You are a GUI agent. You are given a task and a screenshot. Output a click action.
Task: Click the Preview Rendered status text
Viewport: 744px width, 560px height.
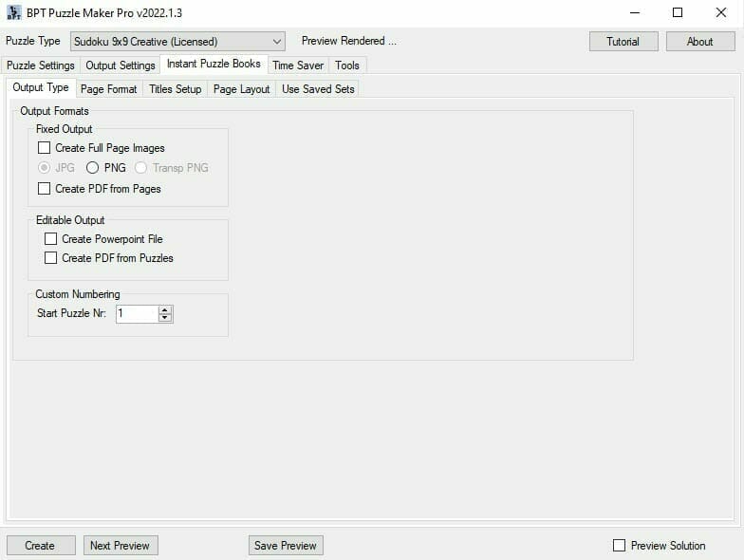click(349, 41)
